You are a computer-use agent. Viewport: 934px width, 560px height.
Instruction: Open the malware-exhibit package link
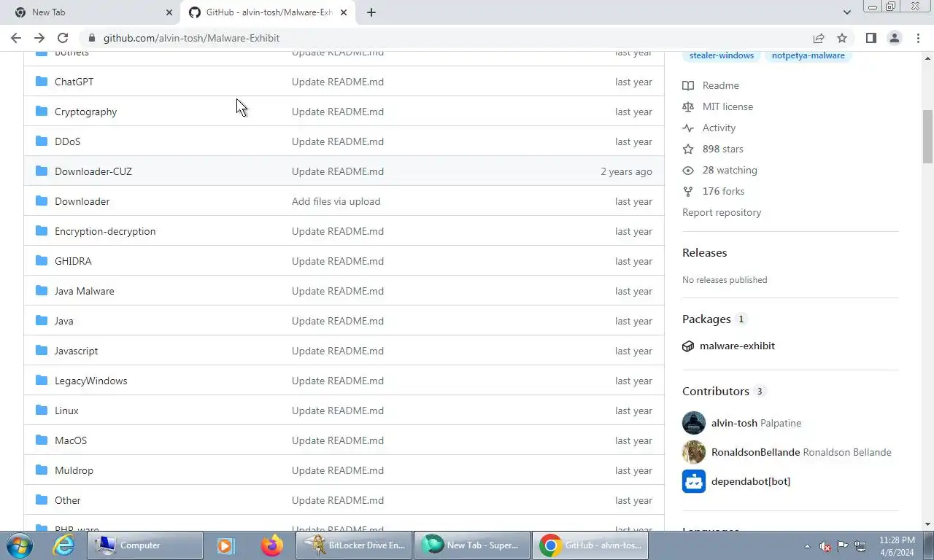[737, 346]
